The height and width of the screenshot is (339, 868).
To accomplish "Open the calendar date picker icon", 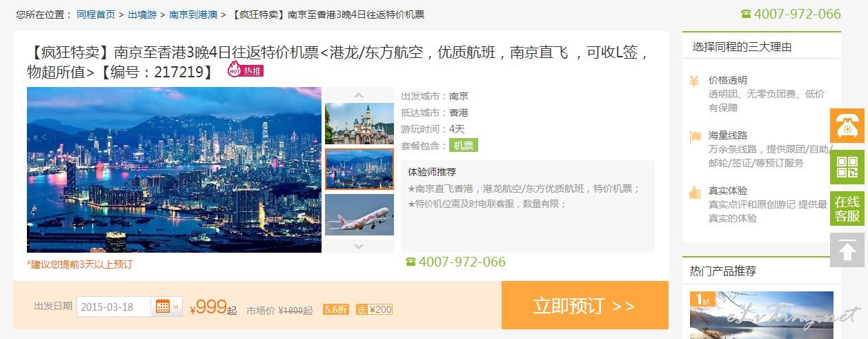I will [x=163, y=306].
